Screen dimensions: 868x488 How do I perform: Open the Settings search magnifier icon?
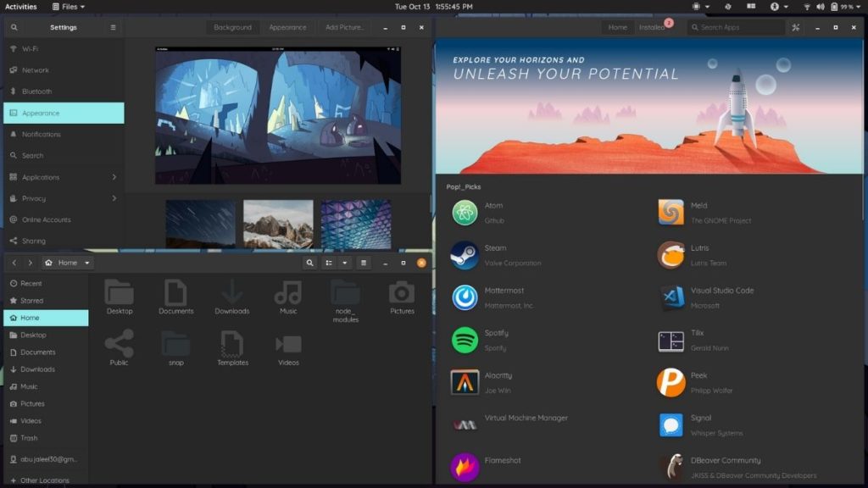click(x=14, y=27)
